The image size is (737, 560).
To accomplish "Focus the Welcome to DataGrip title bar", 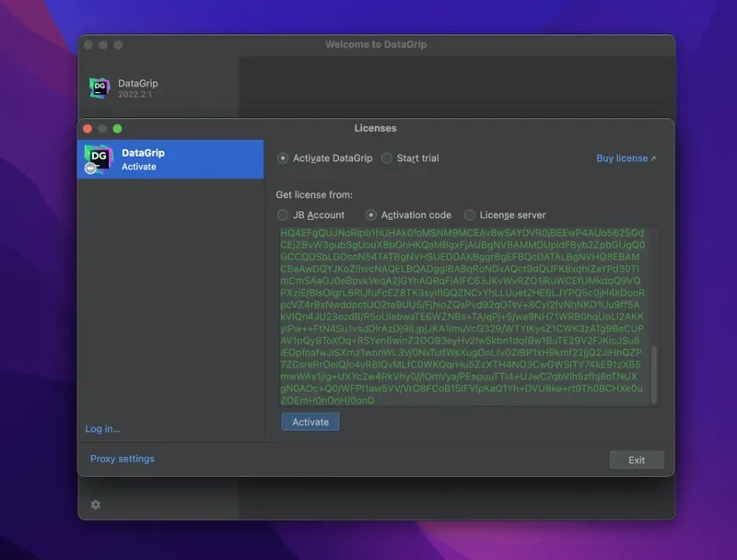I will [376, 45].
